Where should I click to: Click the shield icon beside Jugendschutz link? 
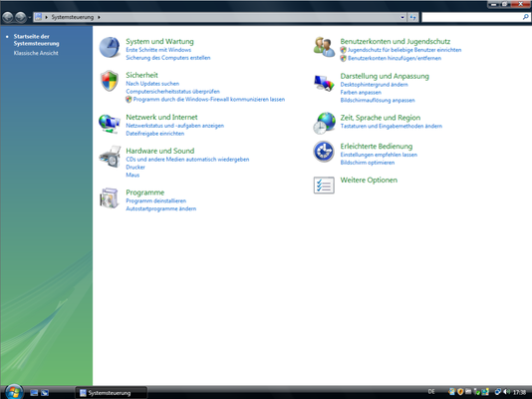point(344,50)
